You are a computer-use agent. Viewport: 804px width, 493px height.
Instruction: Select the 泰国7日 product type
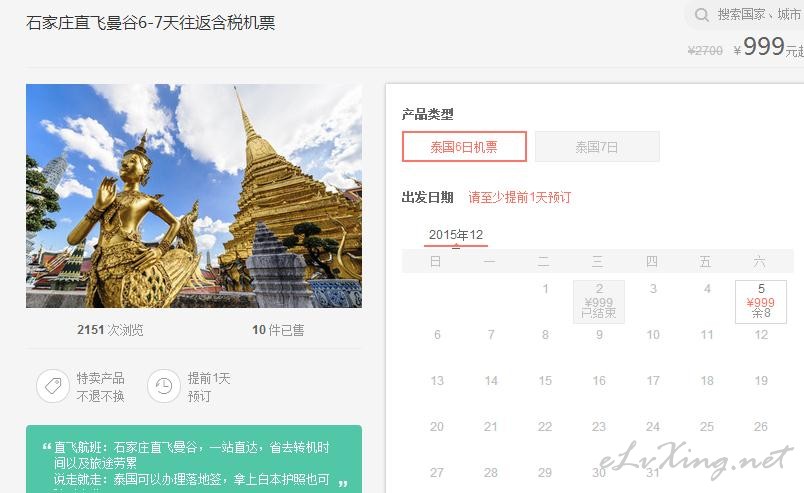pyautogui.click(x=597, y=147)
